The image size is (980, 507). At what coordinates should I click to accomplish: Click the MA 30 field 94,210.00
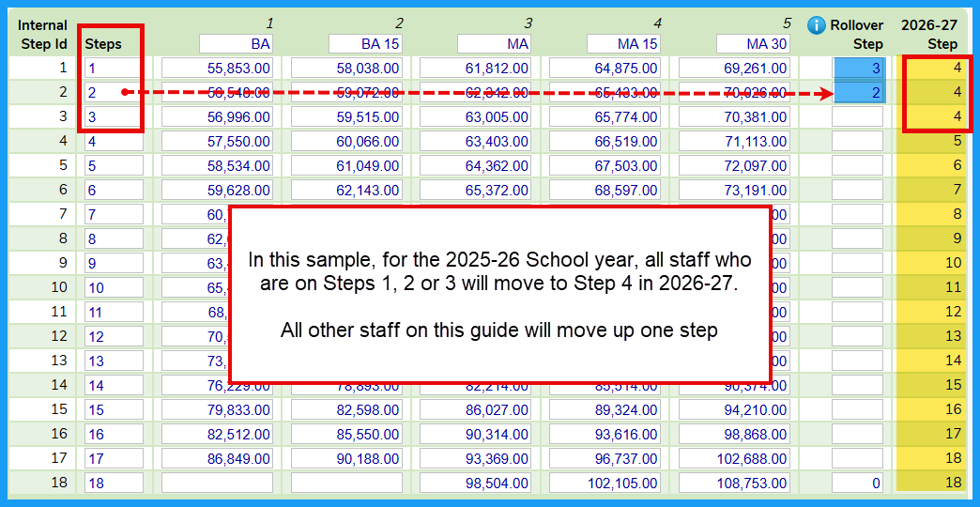[x=734, y=408]
